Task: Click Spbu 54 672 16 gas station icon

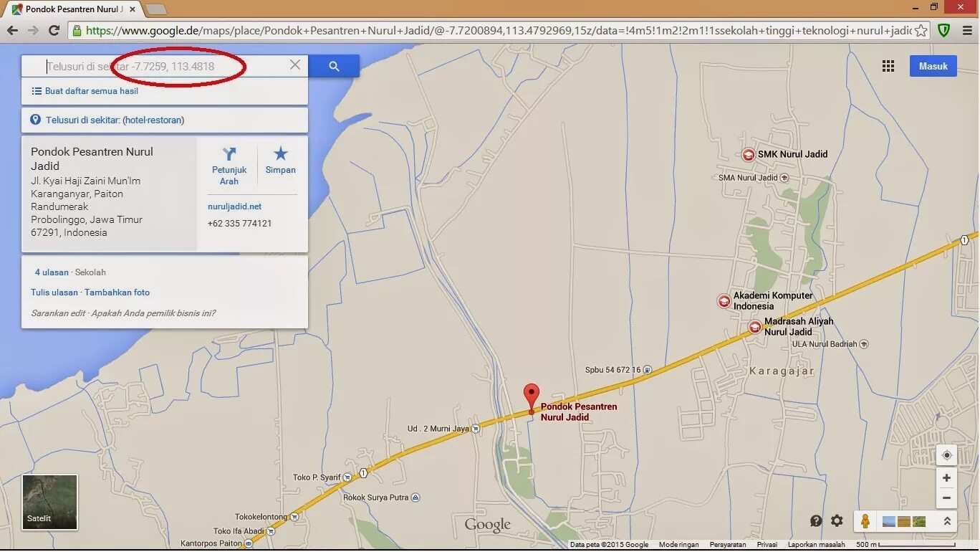Action: [647, 370]
